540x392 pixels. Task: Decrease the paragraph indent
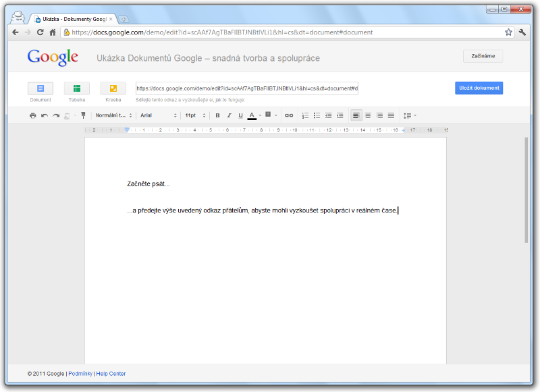[329, 115]
